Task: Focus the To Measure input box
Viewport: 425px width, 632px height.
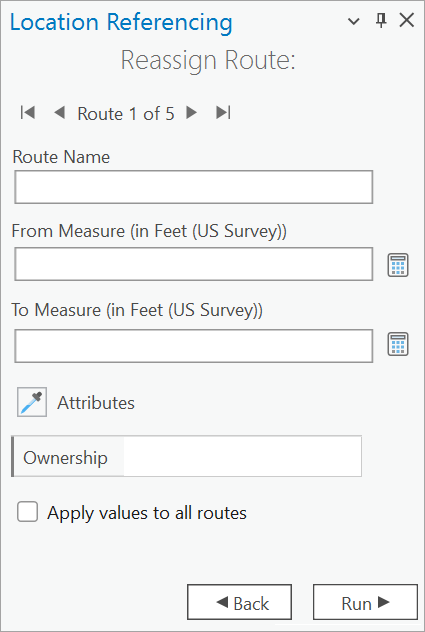Action: tap(194, 346)
